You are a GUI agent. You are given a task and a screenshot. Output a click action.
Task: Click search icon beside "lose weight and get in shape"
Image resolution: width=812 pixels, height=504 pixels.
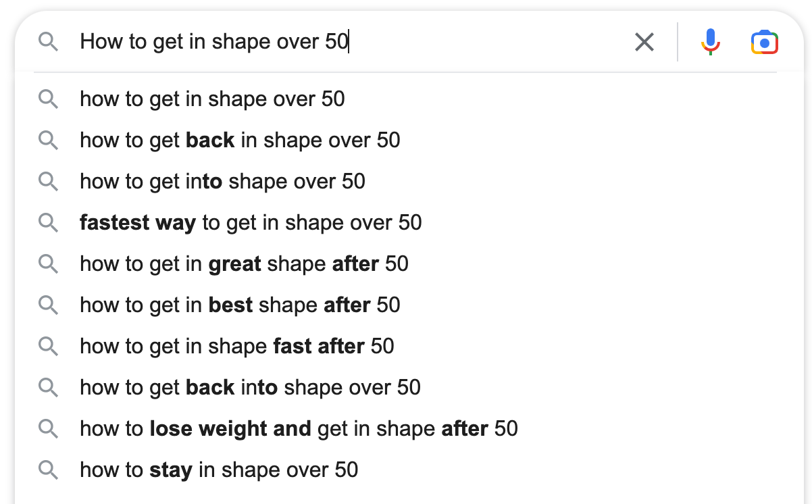coord(48,428)
